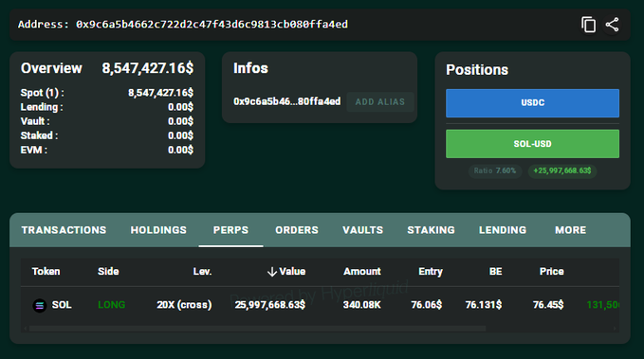This screenshot has width=644, height=359.
Task: Click the Entry column header
Action: pos(431,272)
